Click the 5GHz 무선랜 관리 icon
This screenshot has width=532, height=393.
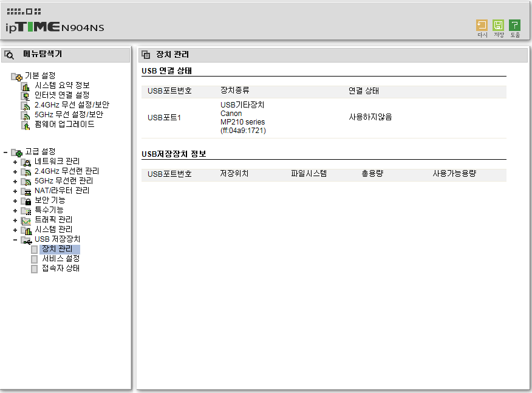click(x=26, y=182)
